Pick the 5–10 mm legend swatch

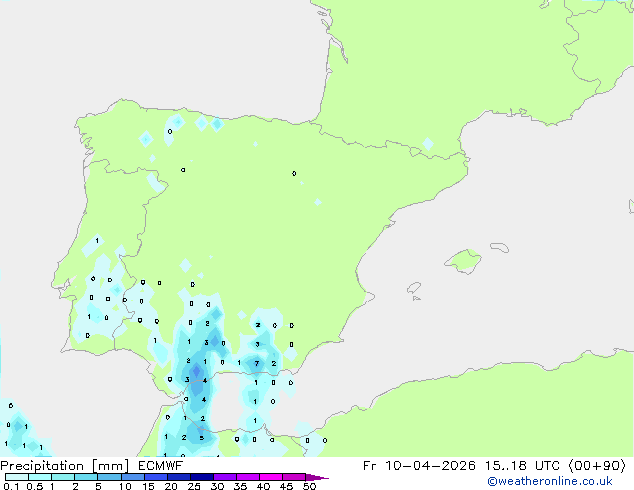click(x=109, y=477)
